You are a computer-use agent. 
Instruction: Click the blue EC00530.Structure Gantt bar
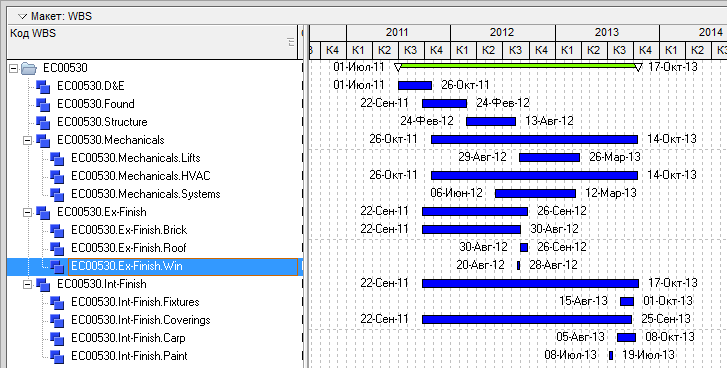pos(491,121)
